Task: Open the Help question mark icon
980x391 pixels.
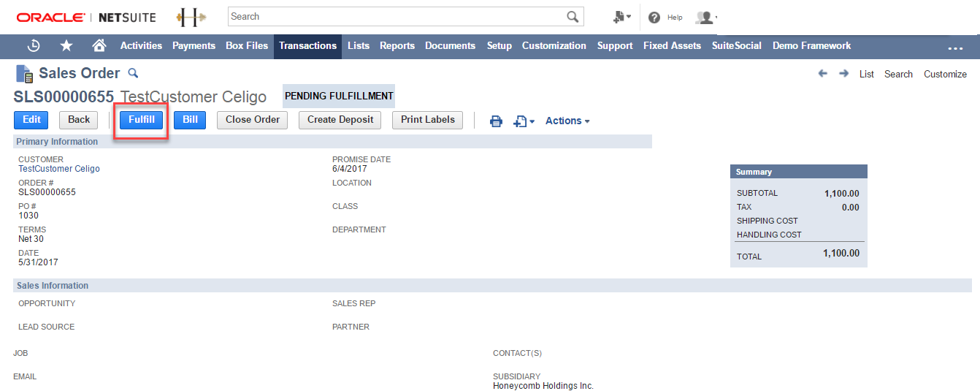Action: pyautogui.click(x=654, y=18)
